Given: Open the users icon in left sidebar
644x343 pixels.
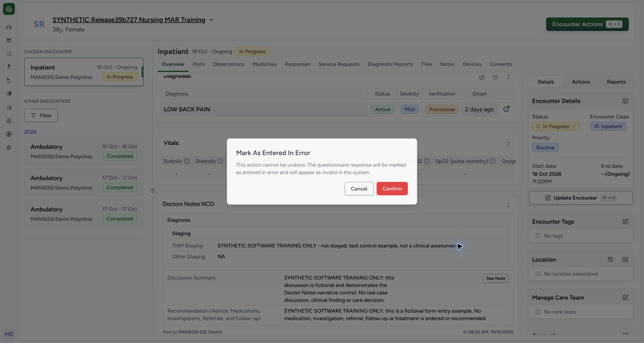Looking at the screenshot, I should [9, 107].
